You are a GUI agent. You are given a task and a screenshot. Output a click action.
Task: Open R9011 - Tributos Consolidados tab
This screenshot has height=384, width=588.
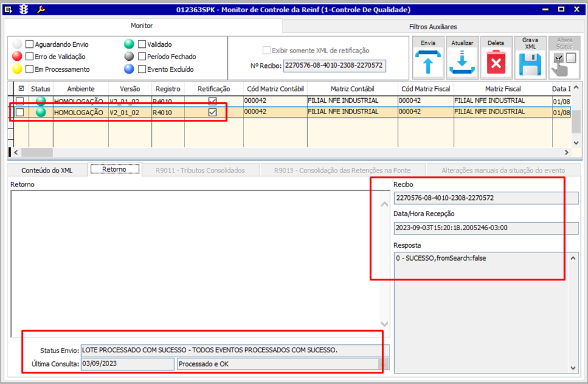point(200,170)
